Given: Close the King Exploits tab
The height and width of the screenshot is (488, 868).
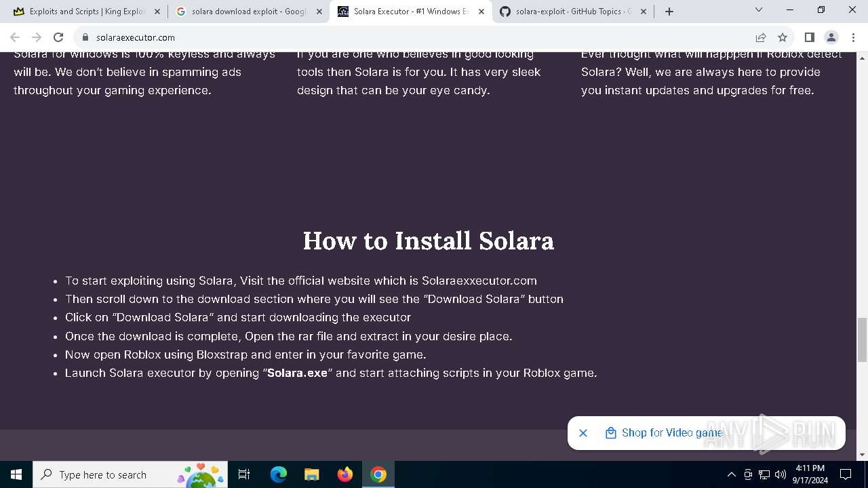Looking at the screenshot, I should pos(157,12).
